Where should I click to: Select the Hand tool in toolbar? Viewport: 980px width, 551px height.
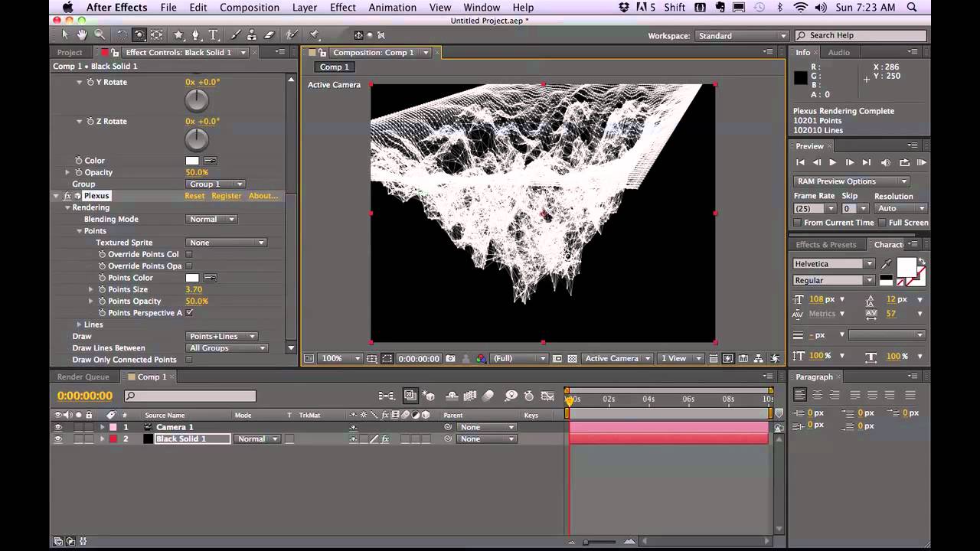[82, 35]
